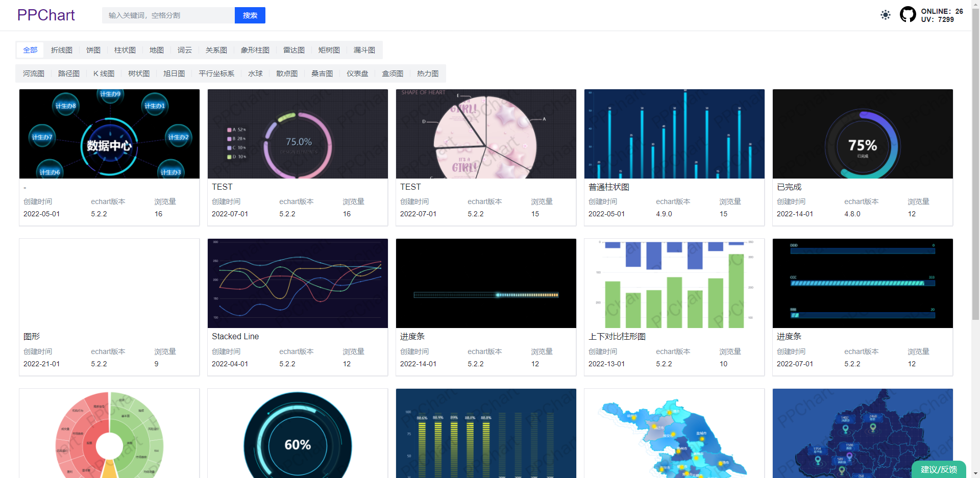Open the 漏斗图 funnel chart category
This screenshot has width=980, height=478.
[x=364, y=50]
